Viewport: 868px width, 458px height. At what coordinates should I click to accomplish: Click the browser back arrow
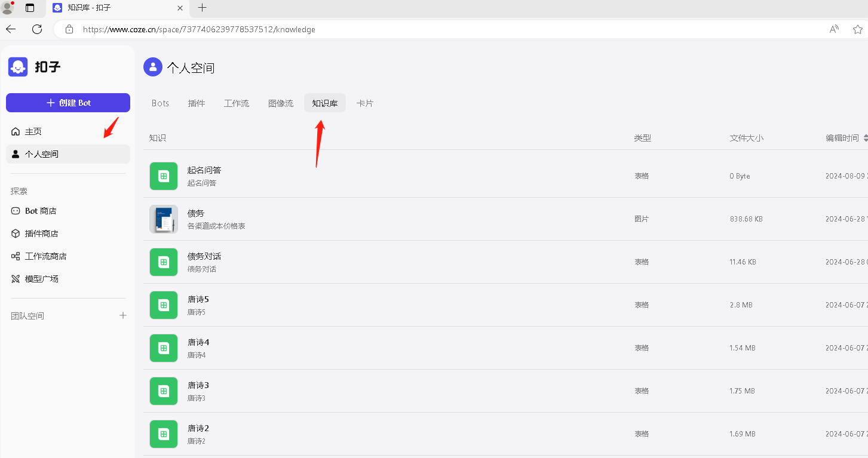pos(11,29)
